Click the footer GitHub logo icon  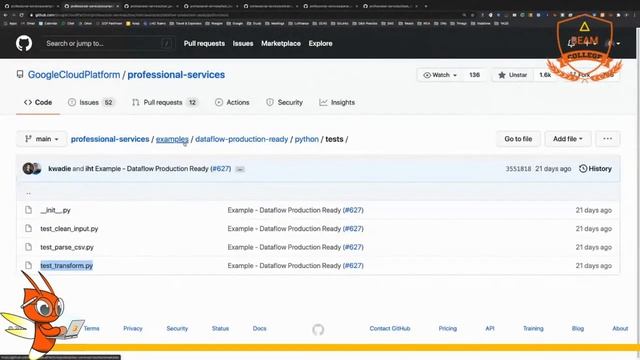click(318, 329)
